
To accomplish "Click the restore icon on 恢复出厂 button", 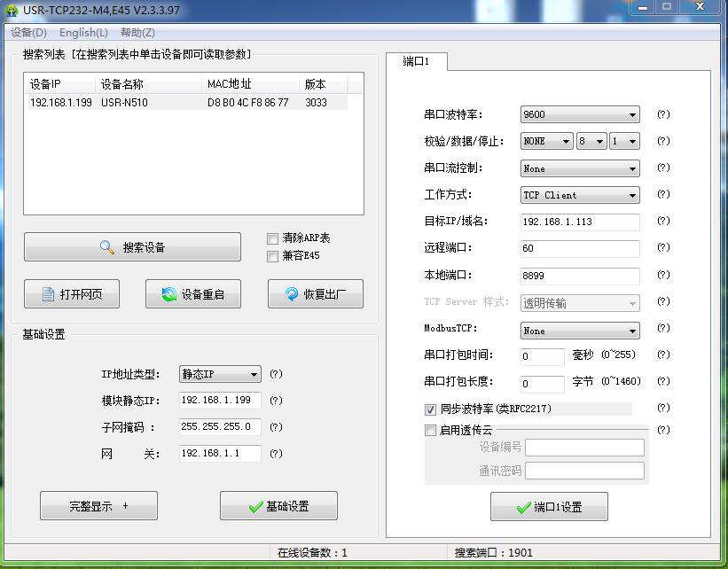I will click(x=291, y=295).
